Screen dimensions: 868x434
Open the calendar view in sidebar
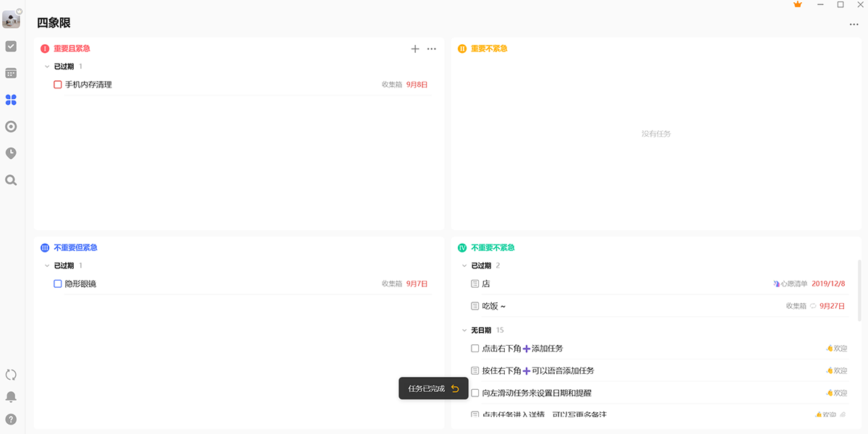click(x=11, y=73)
